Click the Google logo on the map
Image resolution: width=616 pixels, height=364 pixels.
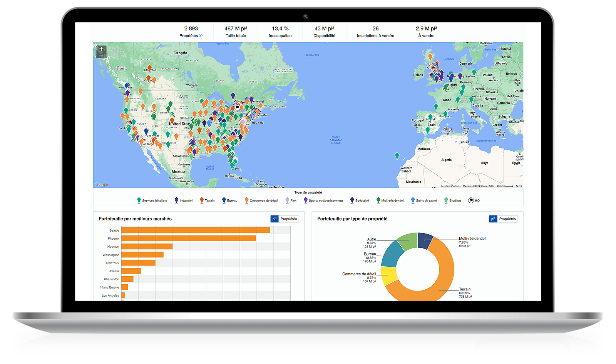pos(102,185)
